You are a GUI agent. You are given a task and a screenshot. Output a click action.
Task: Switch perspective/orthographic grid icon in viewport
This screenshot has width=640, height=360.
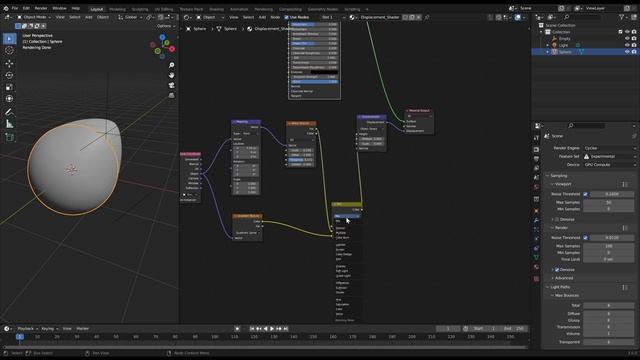click(x=171, y=95)
